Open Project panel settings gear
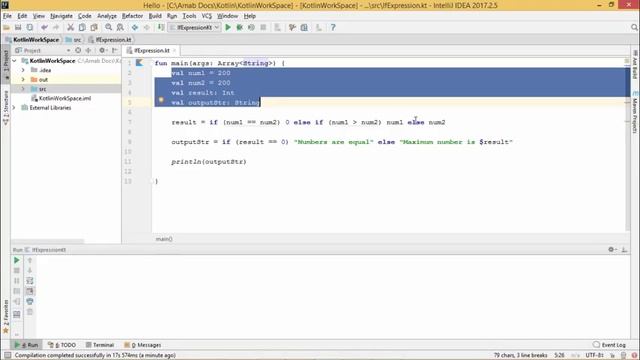This screenshot has height=360, width=640. click(x=102, y=50)
